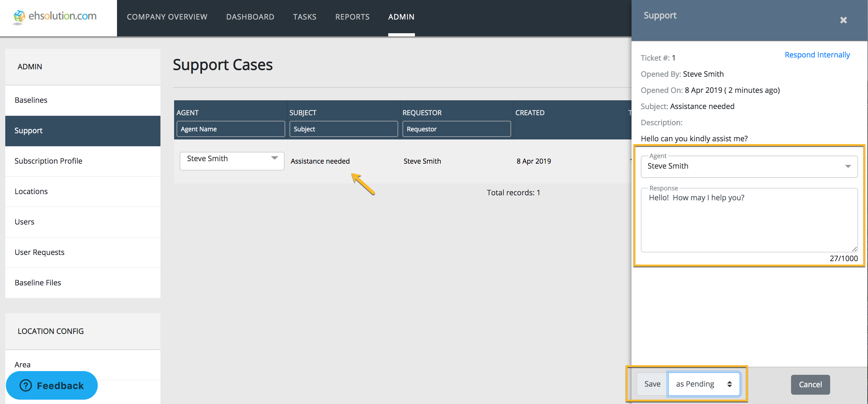The image size is (868, 404).
Task: Click the response text area resize handle
Action: [854, 249]
